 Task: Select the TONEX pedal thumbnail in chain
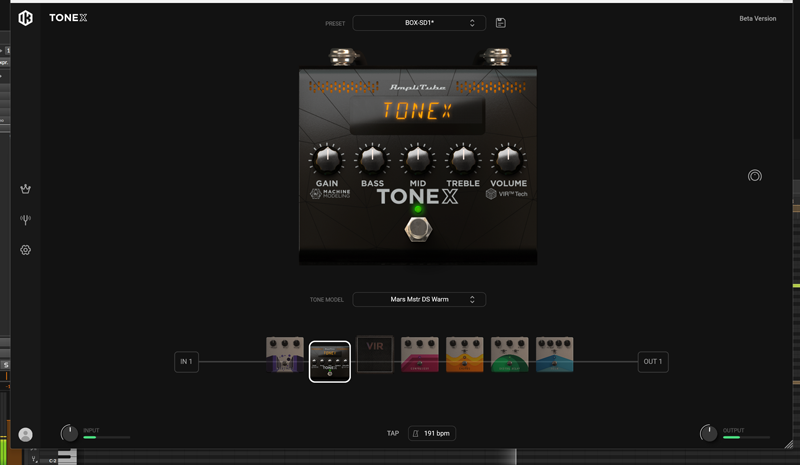point(330,361)
